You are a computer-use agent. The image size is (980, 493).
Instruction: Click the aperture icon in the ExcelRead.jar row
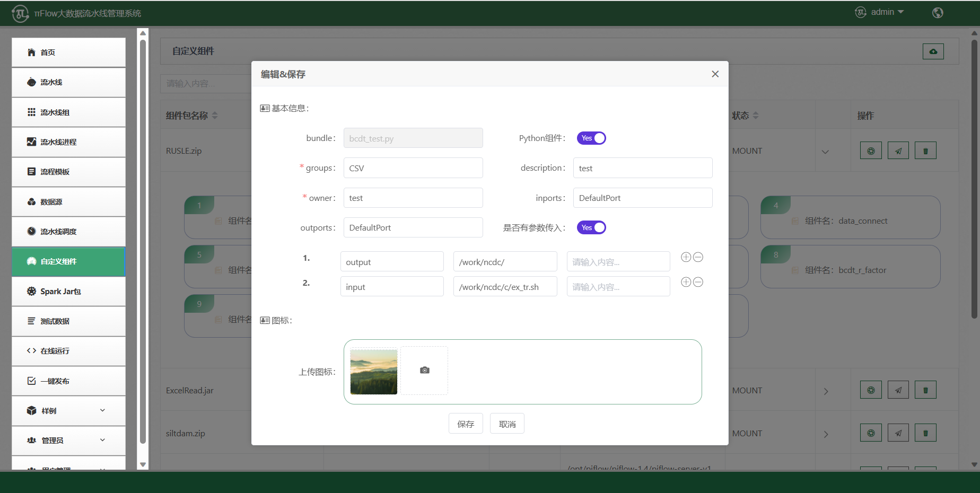[x=871, y=390]
